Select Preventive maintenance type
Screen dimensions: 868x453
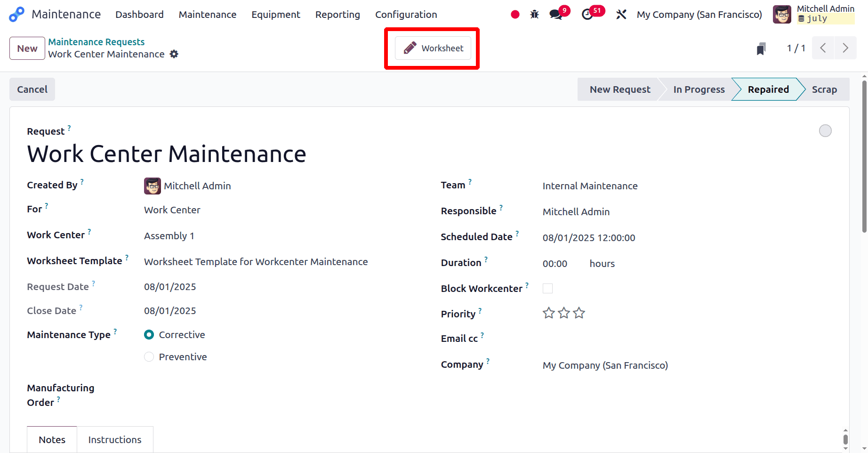point(149,357)
